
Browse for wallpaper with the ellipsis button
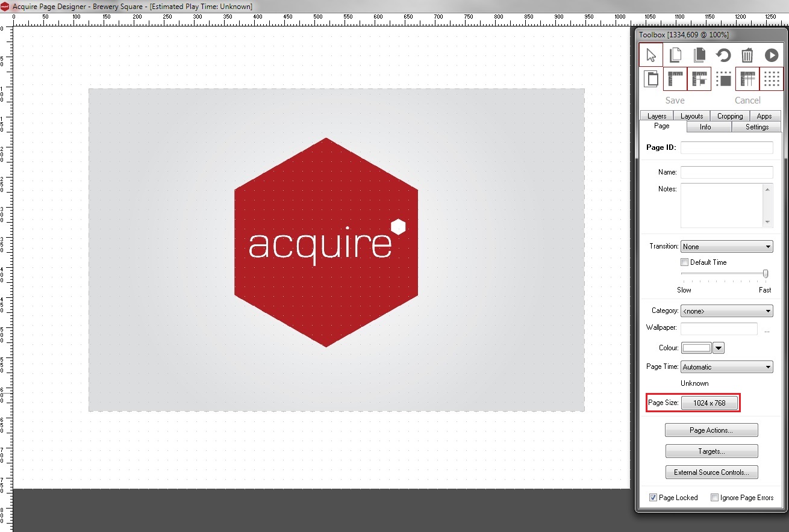point(767,330)
